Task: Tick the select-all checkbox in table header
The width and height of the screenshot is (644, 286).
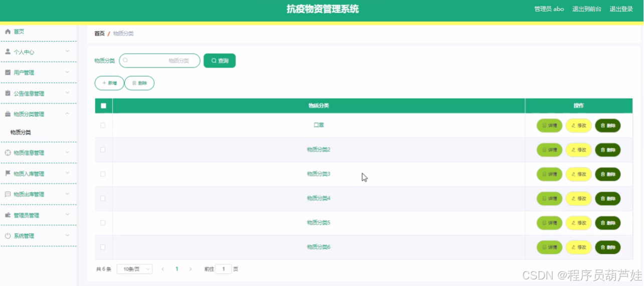Action: 103,106
